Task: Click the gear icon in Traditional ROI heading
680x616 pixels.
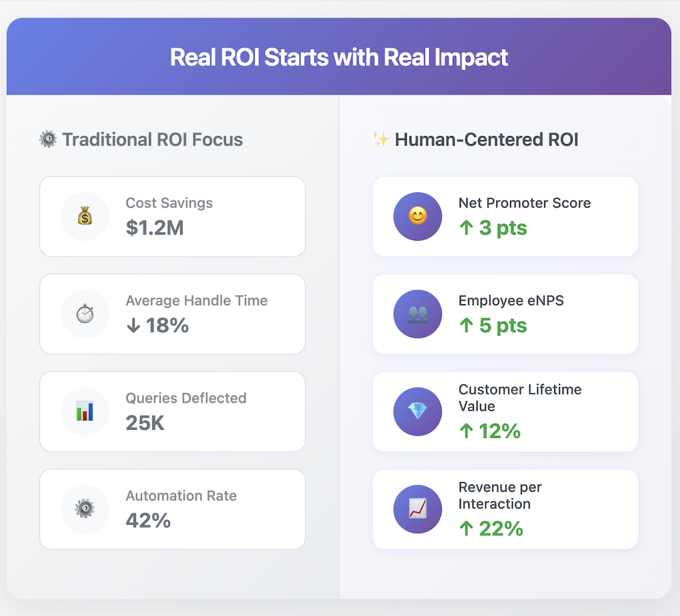Action: point(48,139)
